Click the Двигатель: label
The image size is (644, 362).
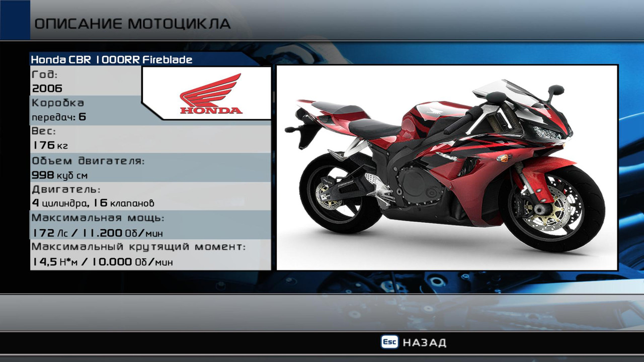(x=66, y=190)
